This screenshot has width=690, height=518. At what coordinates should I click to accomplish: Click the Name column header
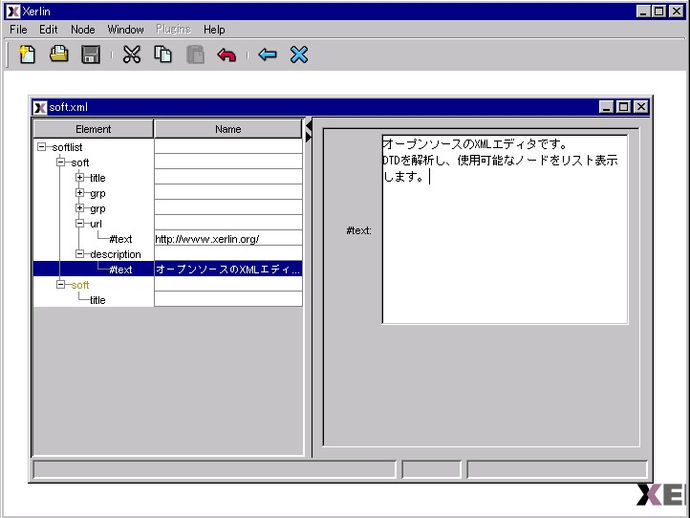pyautogui.click(x=228, y=129)
